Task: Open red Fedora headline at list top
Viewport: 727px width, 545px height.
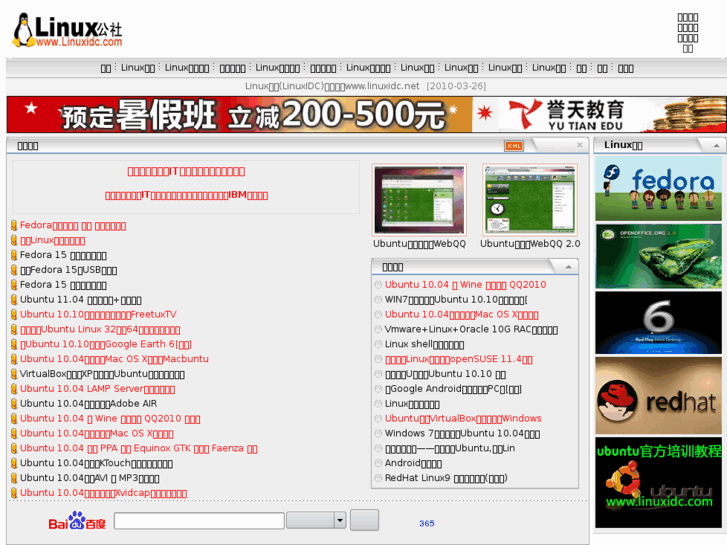Action: pyautogui.click(x=73, y=225)
